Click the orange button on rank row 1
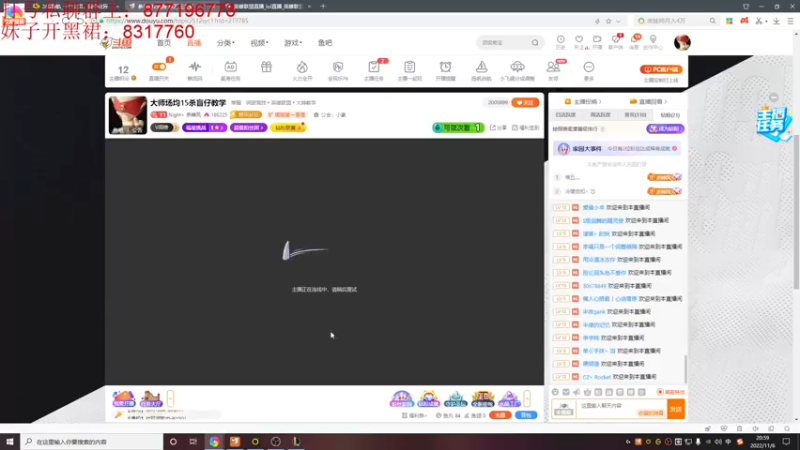 pos(664,177)
